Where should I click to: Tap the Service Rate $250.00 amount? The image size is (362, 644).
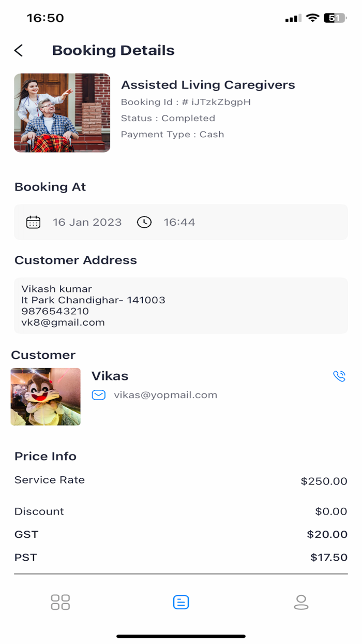point(324,481)
